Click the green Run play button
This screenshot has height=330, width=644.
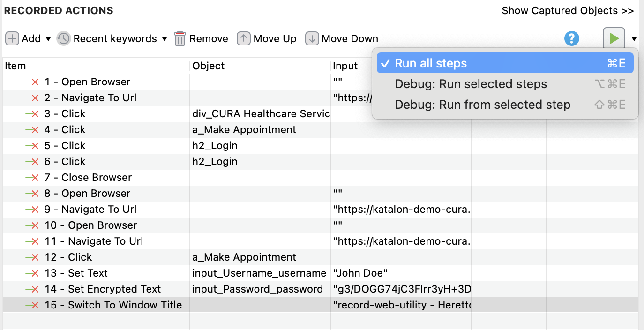click(x=614, y=38)
